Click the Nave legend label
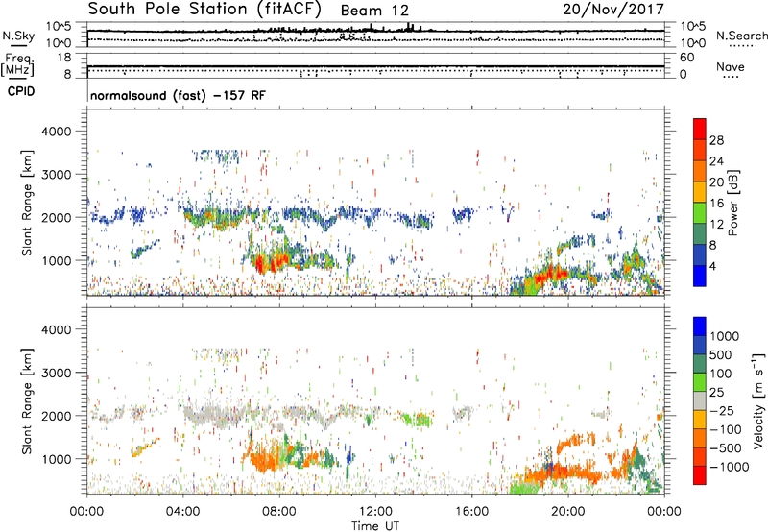The image size is (768, 532). [731, 66]
